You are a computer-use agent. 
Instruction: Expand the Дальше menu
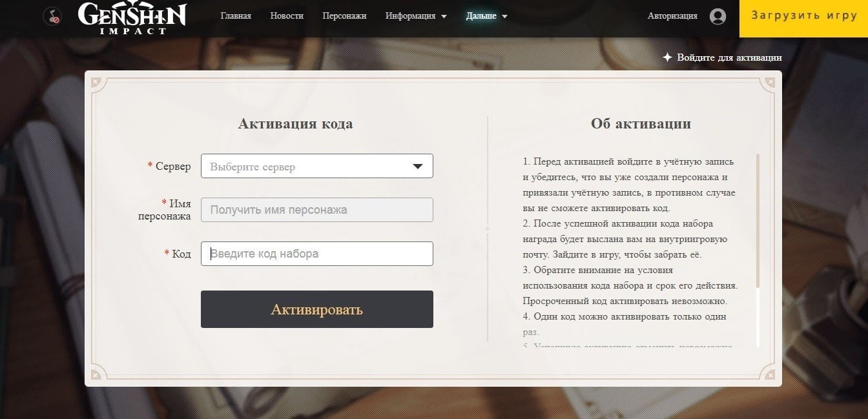pyautogui.click(x=487, y=15)
